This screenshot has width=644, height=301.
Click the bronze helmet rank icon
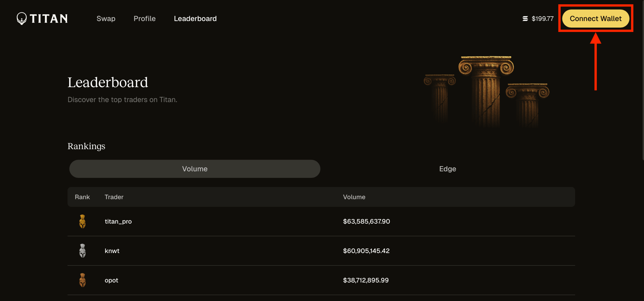pos(82,280)
